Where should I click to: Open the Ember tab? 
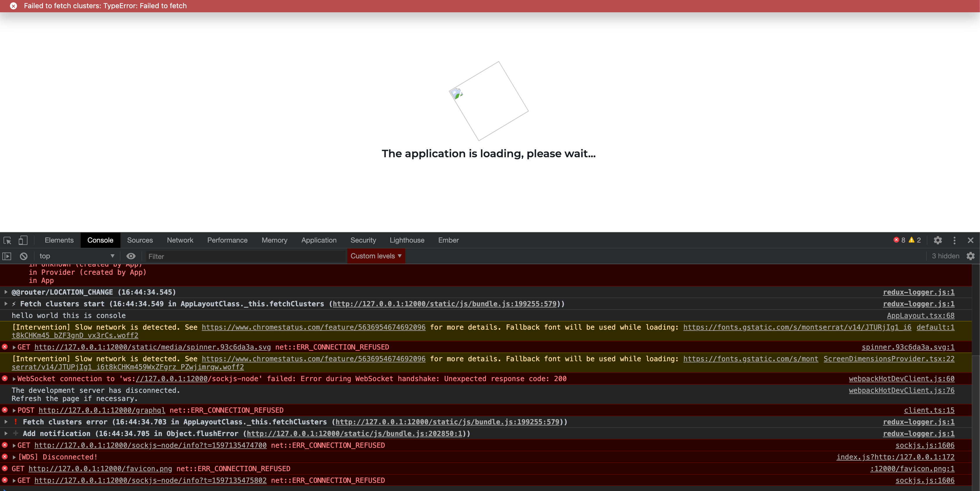point(448,240)
